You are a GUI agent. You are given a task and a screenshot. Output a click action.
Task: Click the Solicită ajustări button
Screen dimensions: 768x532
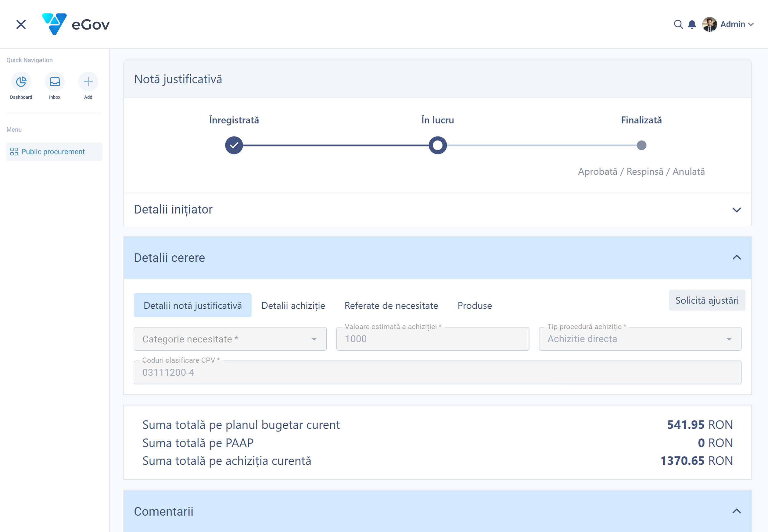pyautogui.click(x=707, y=300)
